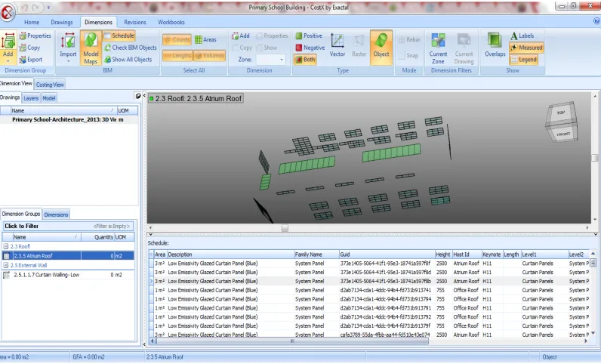This screenshot has height=364, width=601.
Task: Click Current Zone filter
Action: 438,48
